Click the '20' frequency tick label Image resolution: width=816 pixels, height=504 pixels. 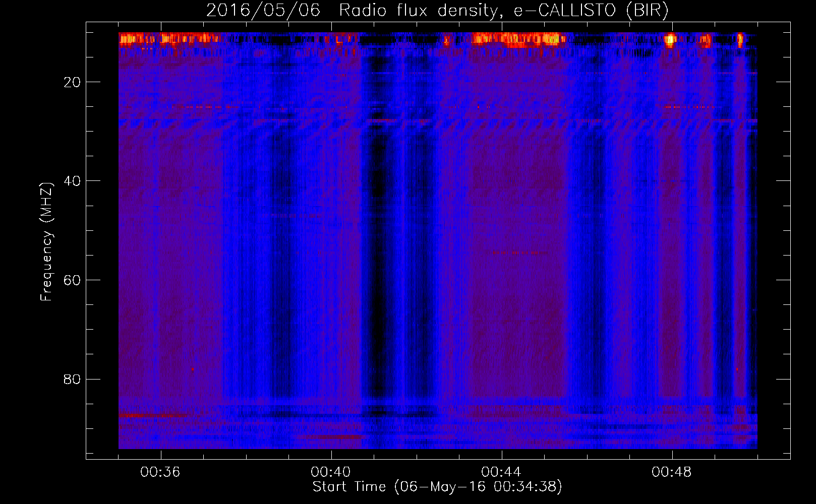pos(72,82)
